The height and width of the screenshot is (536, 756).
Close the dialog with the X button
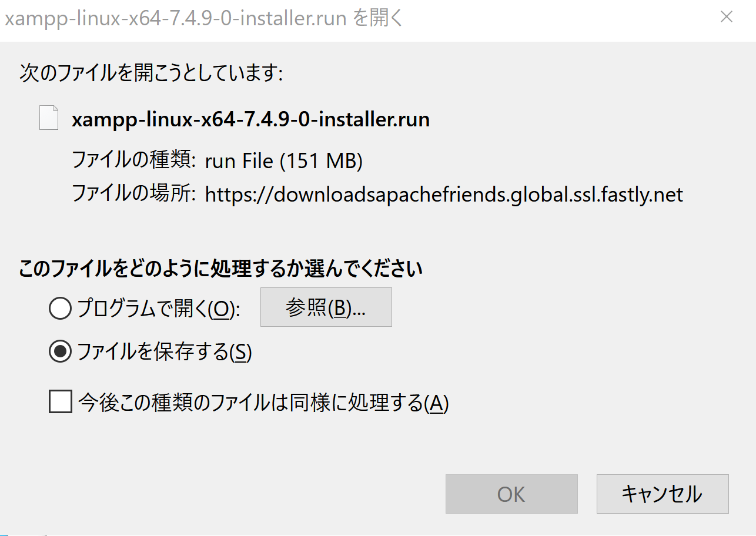727,18
